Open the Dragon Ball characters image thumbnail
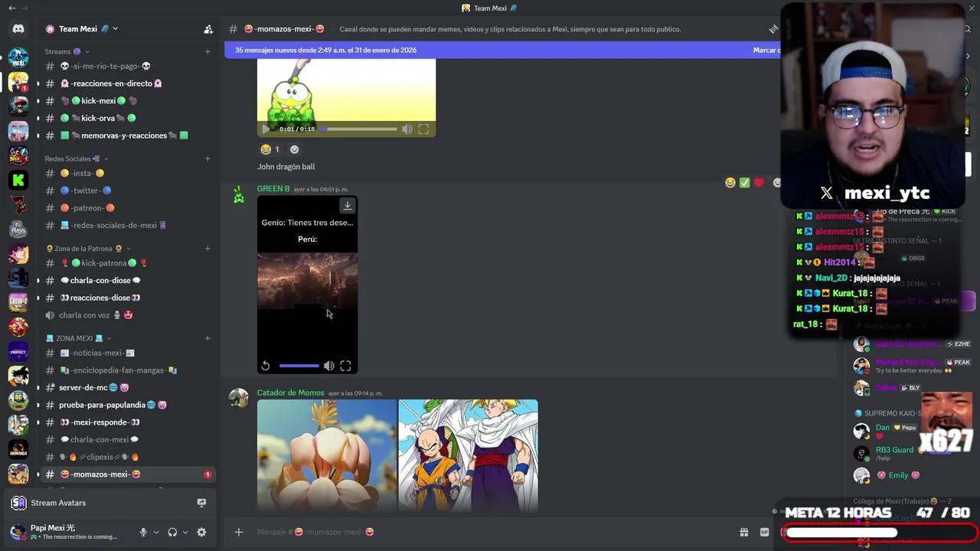 click(x=469, y=455)
